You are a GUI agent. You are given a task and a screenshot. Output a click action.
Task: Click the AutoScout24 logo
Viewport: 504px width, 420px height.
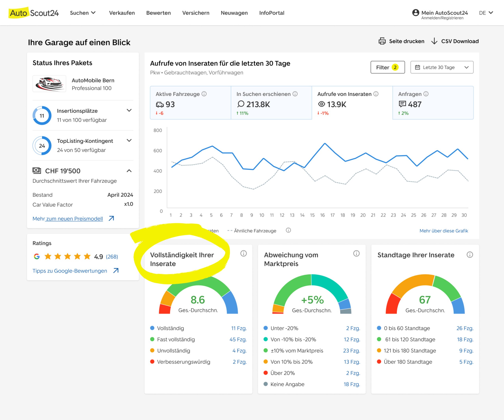(34, 13)
